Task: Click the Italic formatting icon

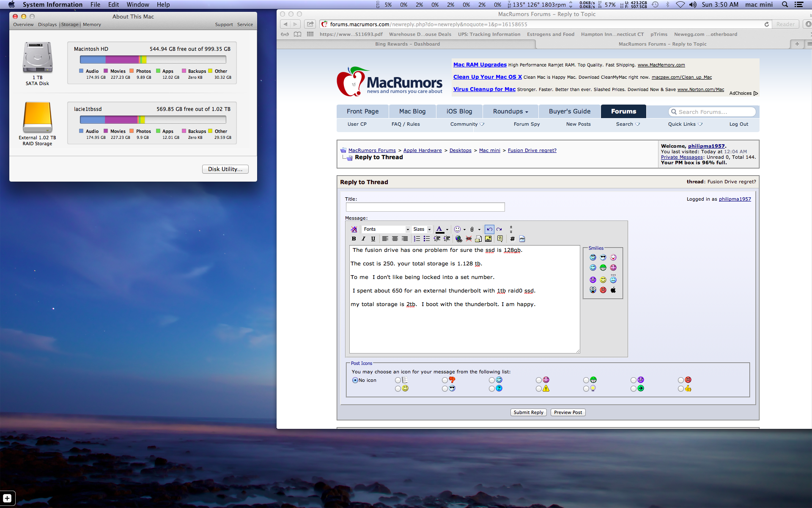Action: pos(363,239)
